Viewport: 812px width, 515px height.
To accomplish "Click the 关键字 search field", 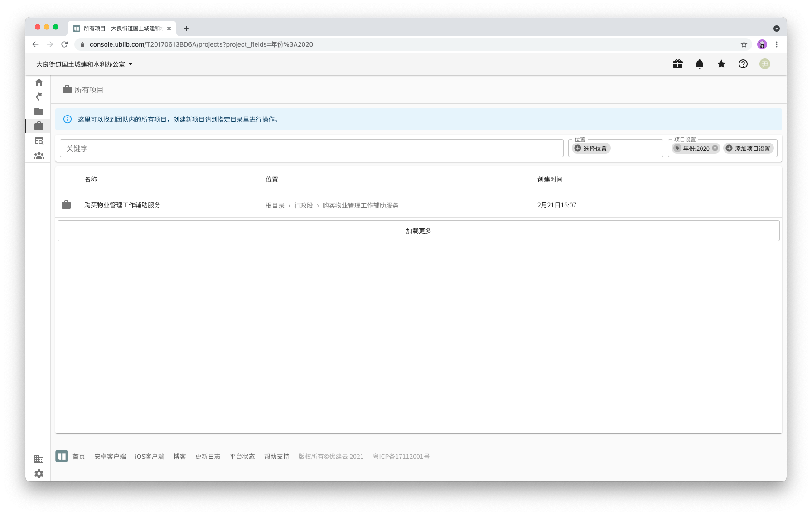I will point(311,149).
